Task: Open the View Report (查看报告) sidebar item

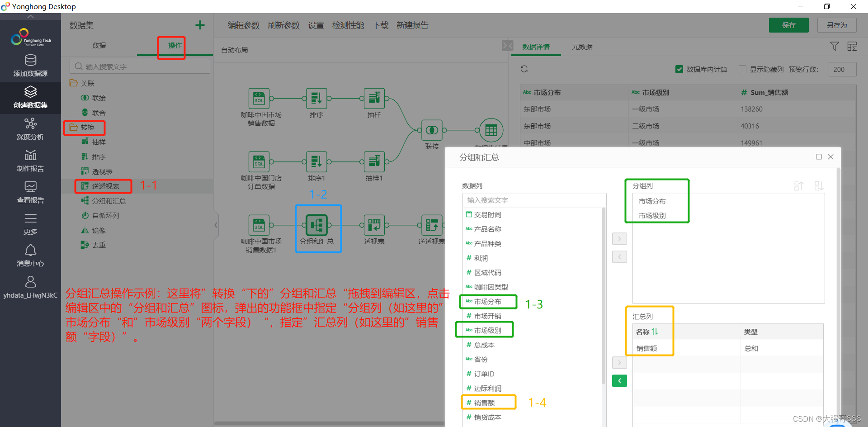Action: pyautogui.click(x=30, y=193)
